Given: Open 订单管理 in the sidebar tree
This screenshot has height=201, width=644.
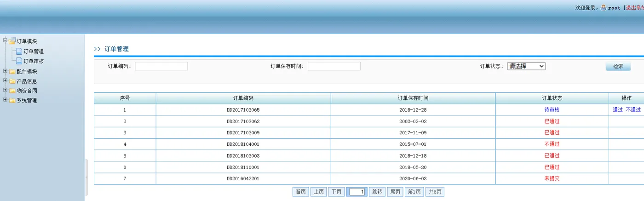Looking at the screenshot, I should (x=34, y=52).
